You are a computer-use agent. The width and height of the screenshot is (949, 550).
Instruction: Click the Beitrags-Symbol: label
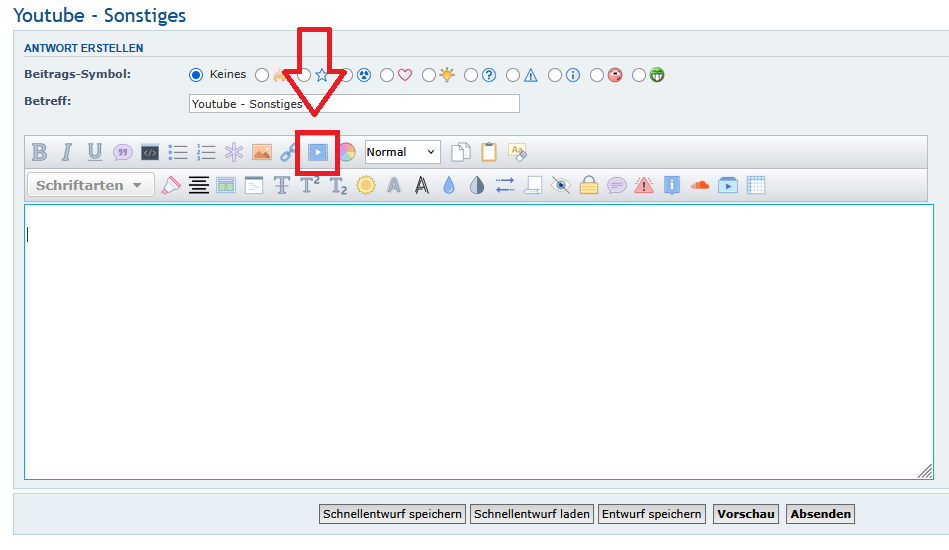(x=77, y=74)
